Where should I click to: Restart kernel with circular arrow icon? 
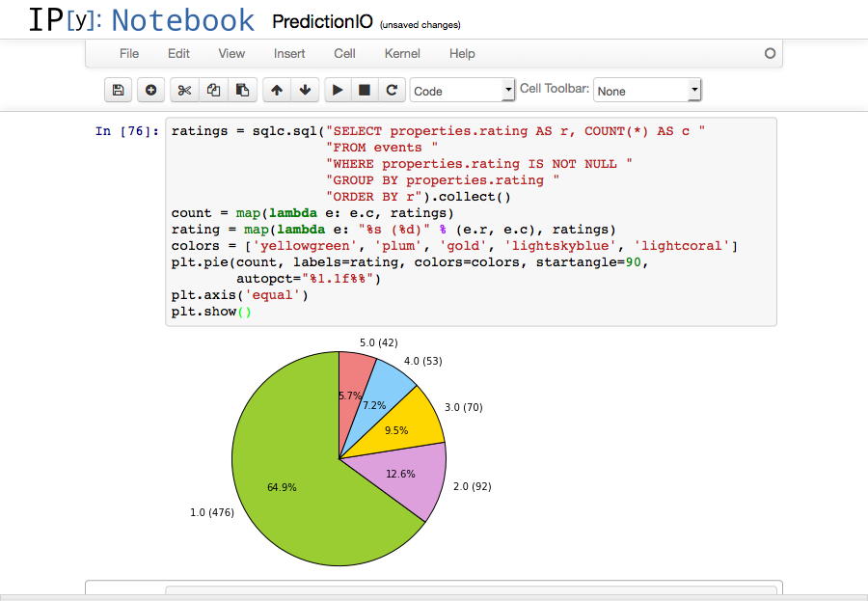[x=392, y=91]
